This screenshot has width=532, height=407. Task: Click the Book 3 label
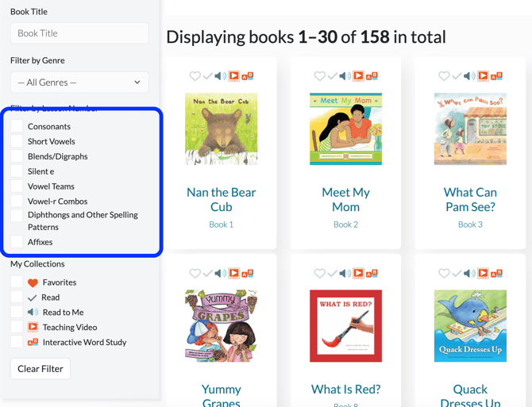point(470,225)
